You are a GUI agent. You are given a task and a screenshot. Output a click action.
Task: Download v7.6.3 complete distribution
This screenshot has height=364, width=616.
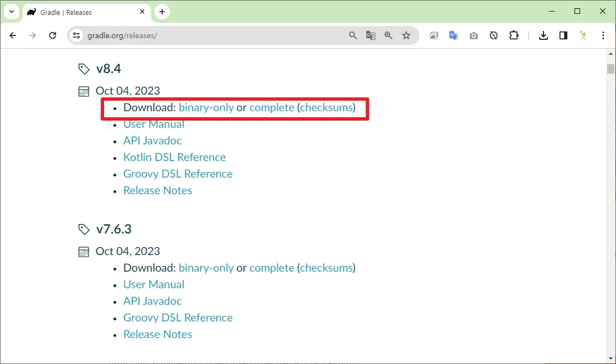point(271,268)
